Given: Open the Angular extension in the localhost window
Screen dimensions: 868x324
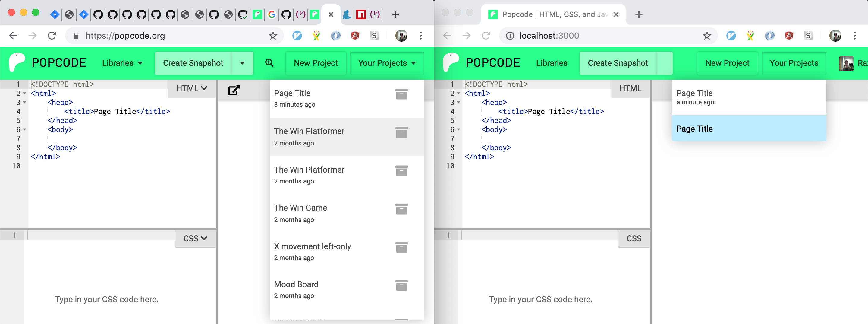Looking at the screenshot, I should (x=789, y=36).
